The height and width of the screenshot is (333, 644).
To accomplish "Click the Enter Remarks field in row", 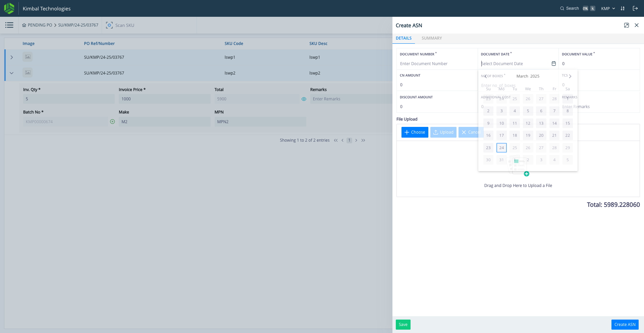I will pyautogui.click(x=351, y=99).
